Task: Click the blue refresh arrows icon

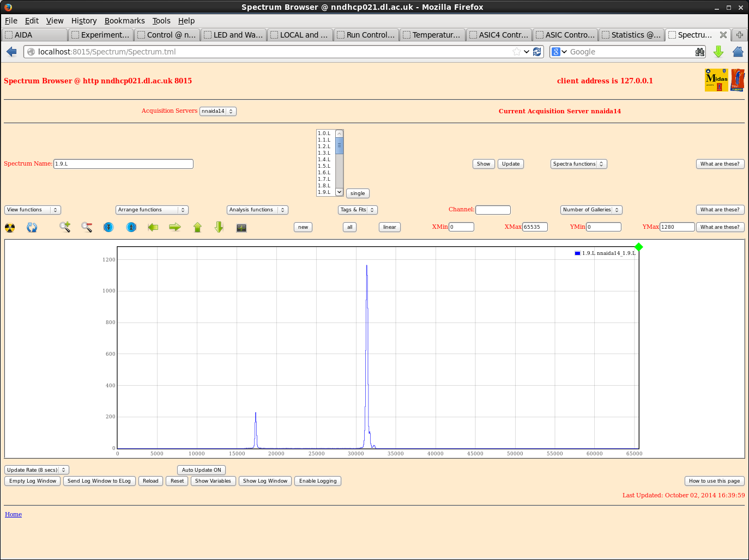Action: (x=32, y=228)
